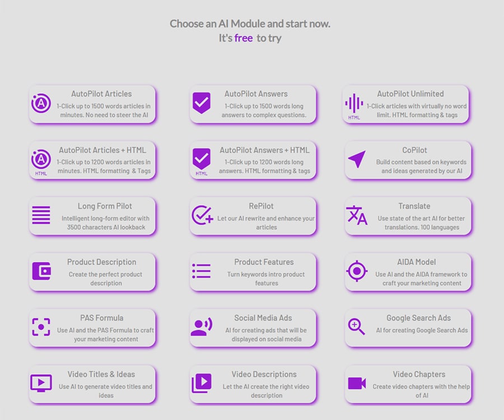504x420 pixels.
Task: Click the AutoPilot Unlimited sound wave icon
Action: coord(354,103)
